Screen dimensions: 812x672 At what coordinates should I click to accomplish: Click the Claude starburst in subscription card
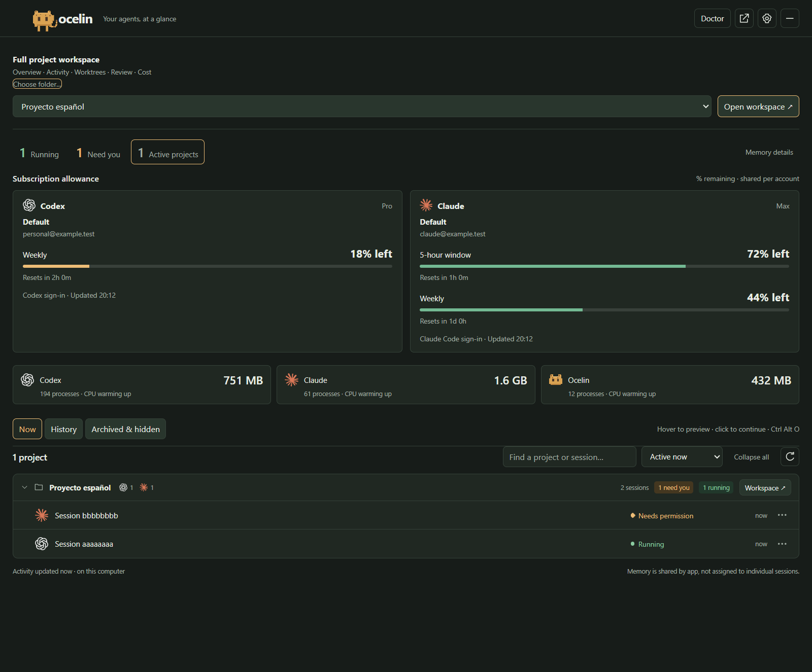[426, 205]
